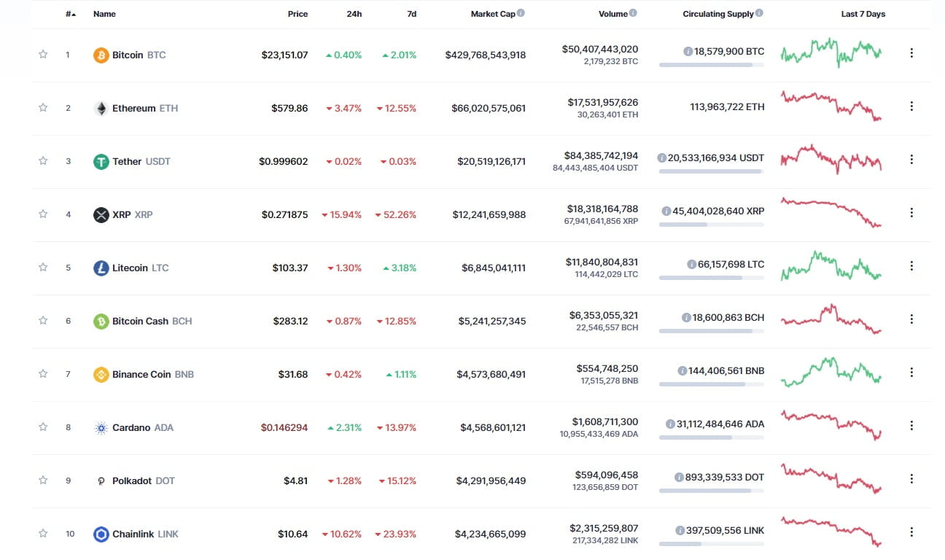The width and height of the screenshot is (945, 560).
Task: Star Bitcoin to add to watchlist
Action: pyautogui.click(x=43, y=54)
